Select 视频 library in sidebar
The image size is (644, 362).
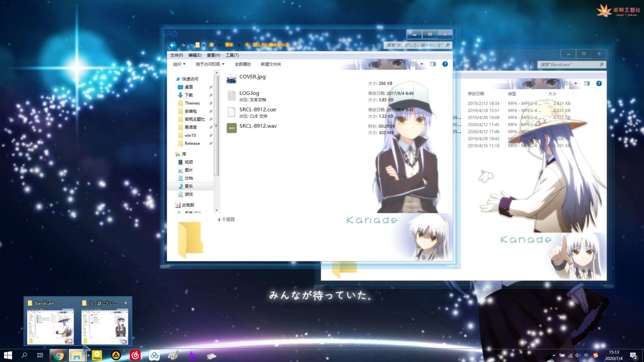pyautogui.click(x=189, y=162)
